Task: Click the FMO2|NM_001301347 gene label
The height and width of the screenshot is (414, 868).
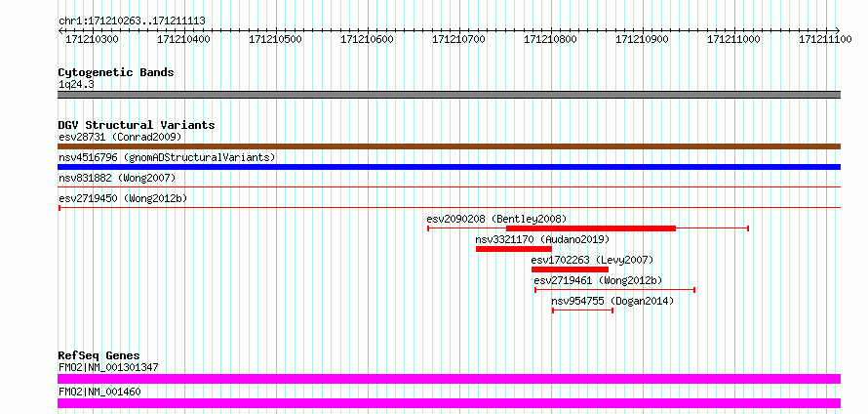Action: (108, 367)
